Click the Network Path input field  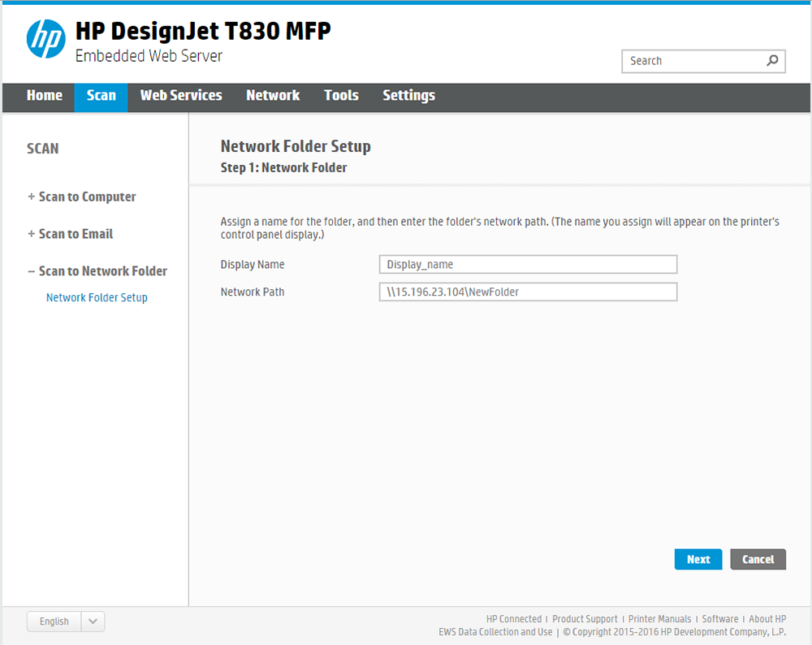[x=528, y=292]
